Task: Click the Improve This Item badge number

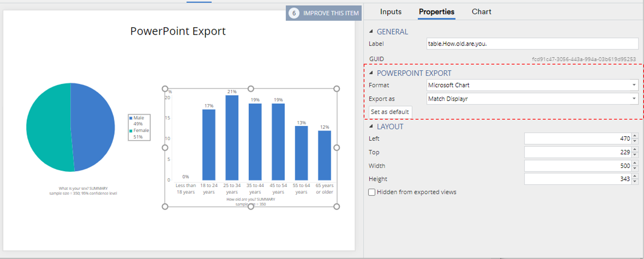Action: point(294,13)
